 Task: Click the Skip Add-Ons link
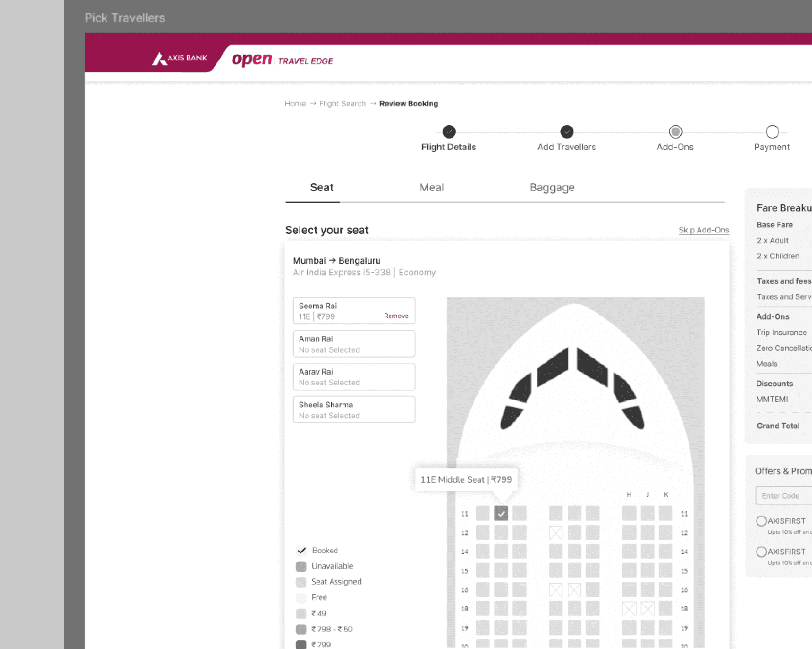coord(704,230)
